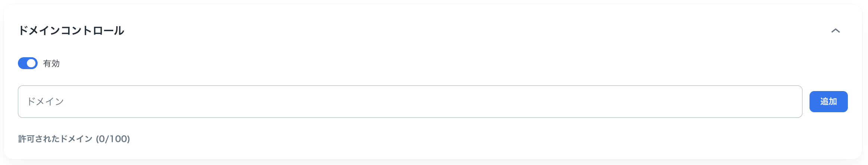
Task: Click the section title text ドメインコントロール
Action: pos(71,30)
